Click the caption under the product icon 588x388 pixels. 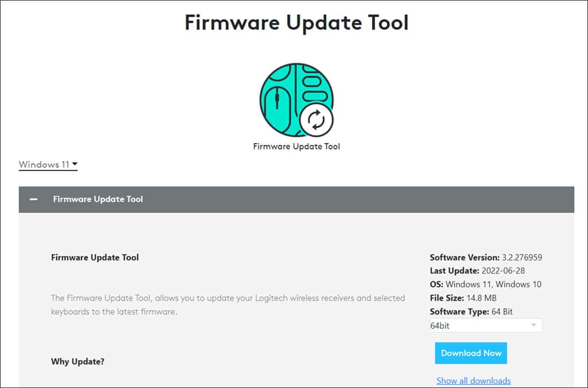pyautogui.click(x=296, y=147)
